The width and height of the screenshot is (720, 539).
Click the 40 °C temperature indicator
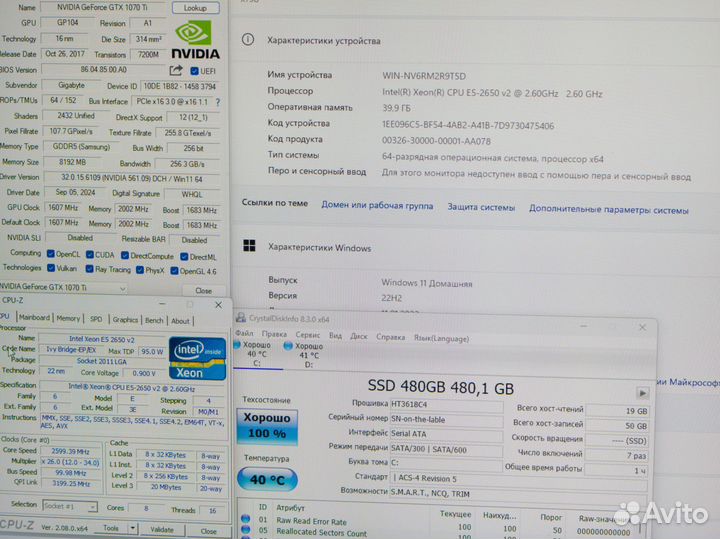(x=268, y=480)
